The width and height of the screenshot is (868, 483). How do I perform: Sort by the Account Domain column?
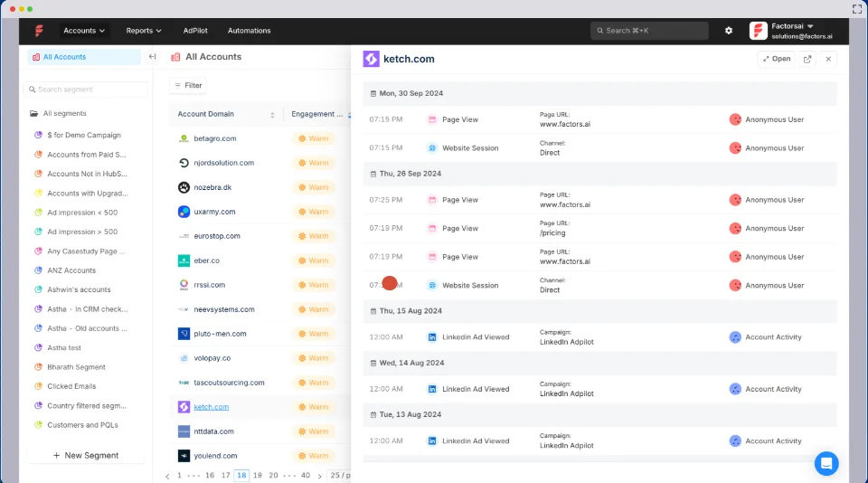tap(272, 115)
